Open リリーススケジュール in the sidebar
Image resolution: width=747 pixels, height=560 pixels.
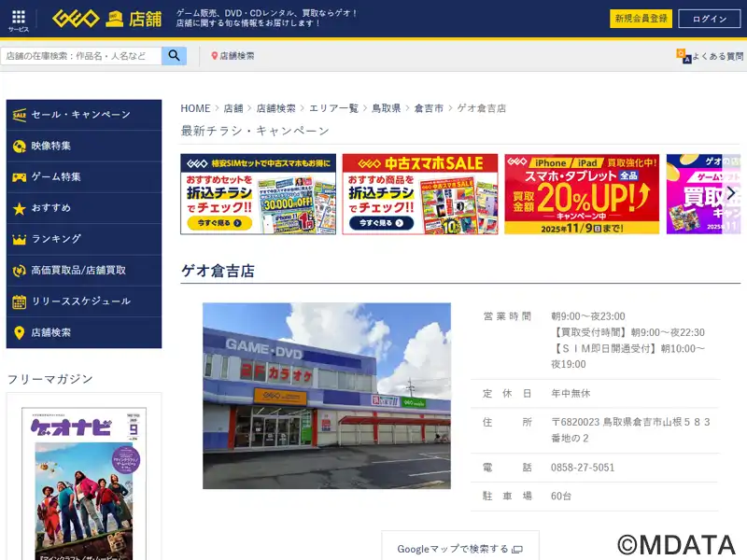[x=84, y=301]
